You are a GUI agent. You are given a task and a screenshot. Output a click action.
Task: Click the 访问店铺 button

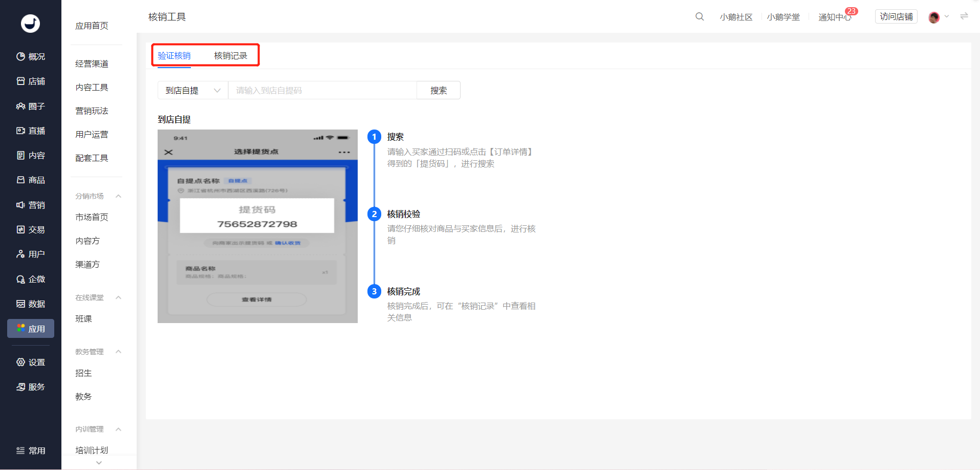tap(896, 17)
